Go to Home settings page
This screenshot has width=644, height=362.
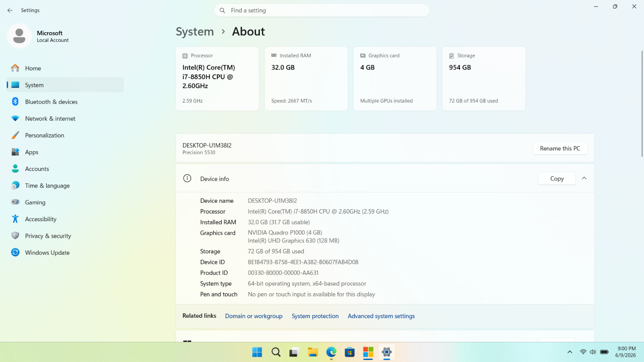coord(65,68)
